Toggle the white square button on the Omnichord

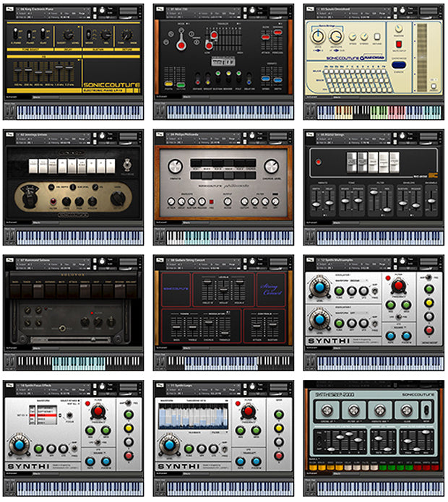click(x=377, y=36)
